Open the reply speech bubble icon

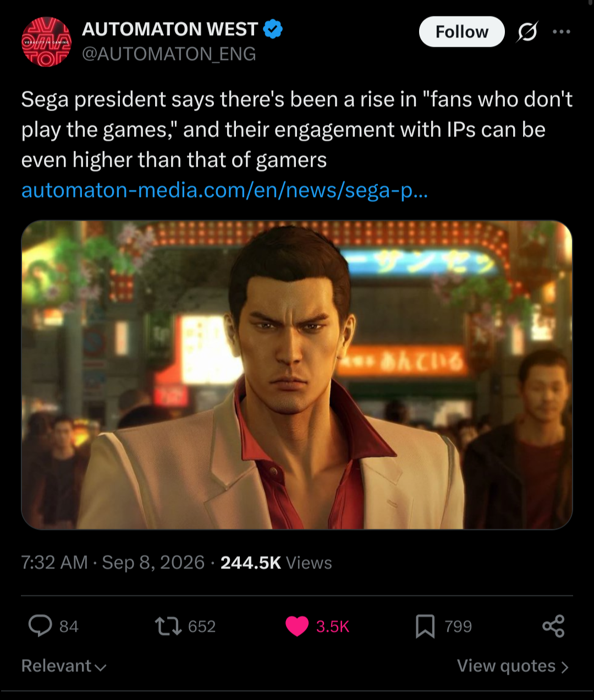coord(40,626)
